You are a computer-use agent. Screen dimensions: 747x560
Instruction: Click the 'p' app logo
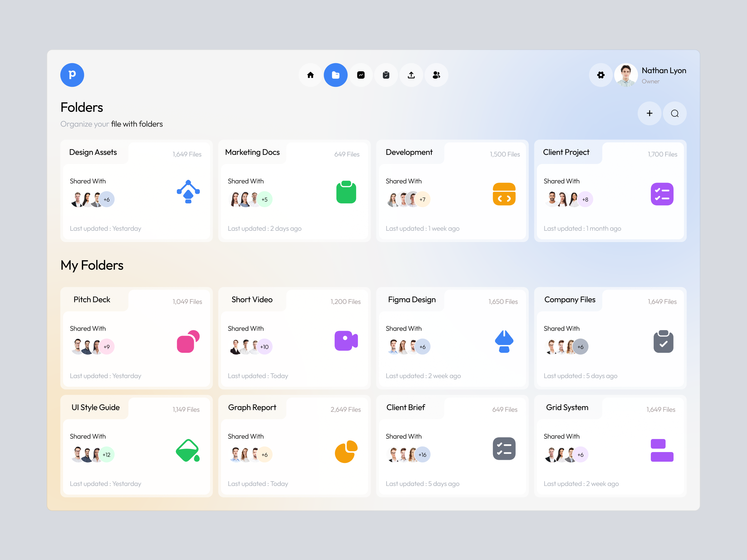coord(72,75)
